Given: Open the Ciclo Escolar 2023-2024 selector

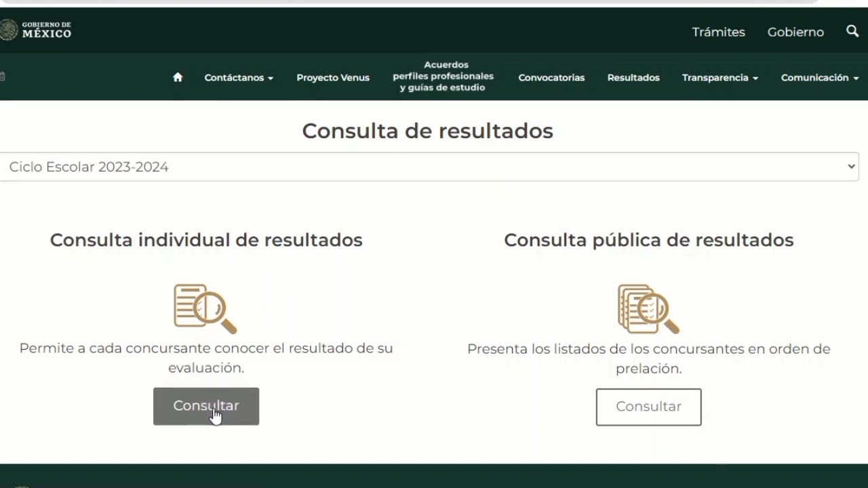Looking at the screenshot, I should tap(427, 166).
